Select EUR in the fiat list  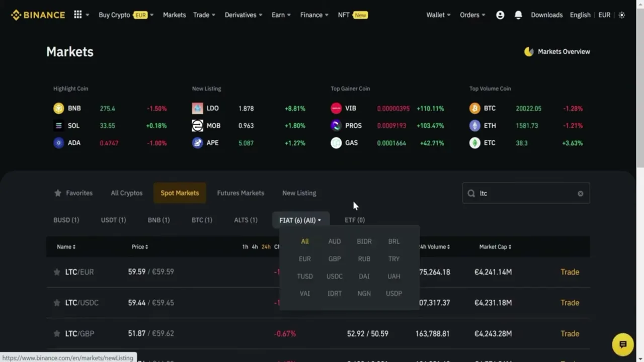pyautogui.click(x=305, y=259)
